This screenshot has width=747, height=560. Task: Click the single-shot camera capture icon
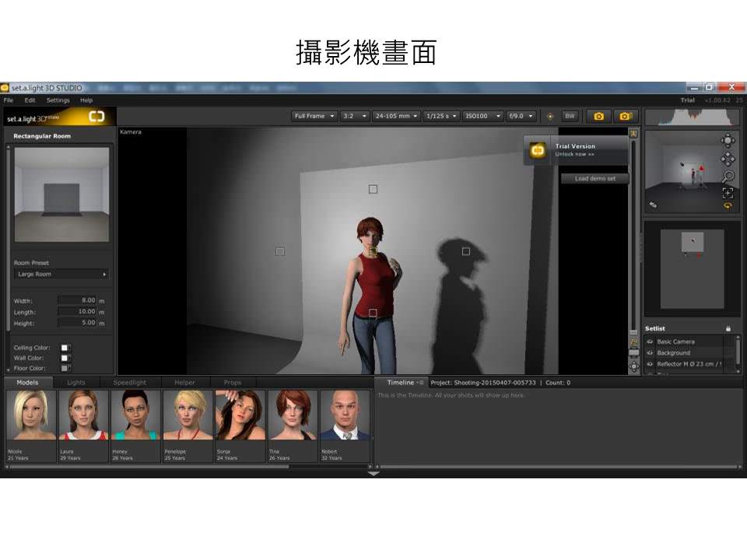point(598,116)
